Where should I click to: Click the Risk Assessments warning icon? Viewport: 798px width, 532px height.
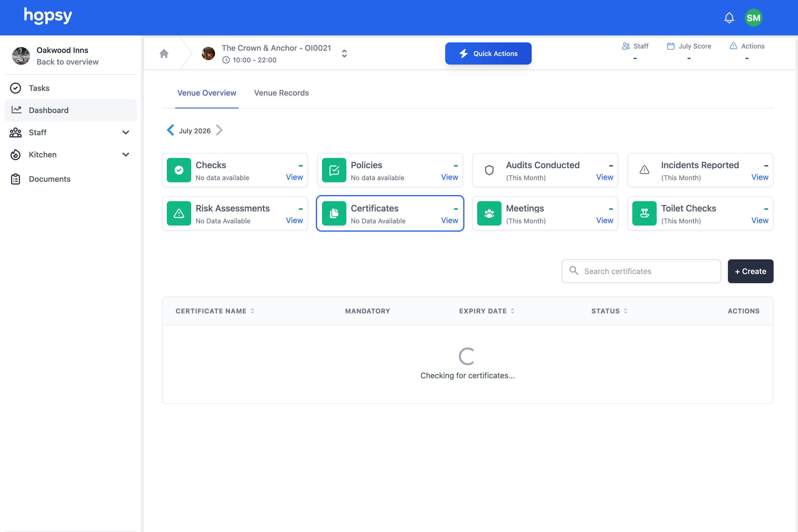pos(179,213)
